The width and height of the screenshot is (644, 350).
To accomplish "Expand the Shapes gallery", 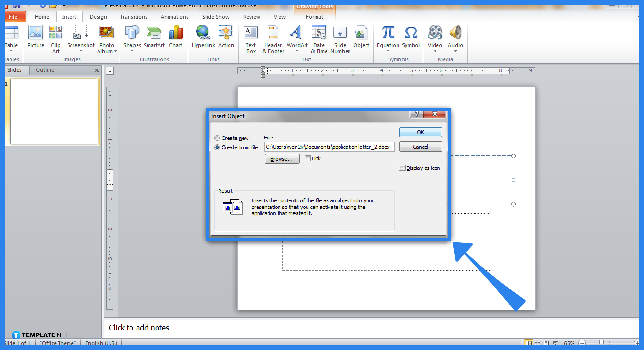I will [x=132, y=51].
